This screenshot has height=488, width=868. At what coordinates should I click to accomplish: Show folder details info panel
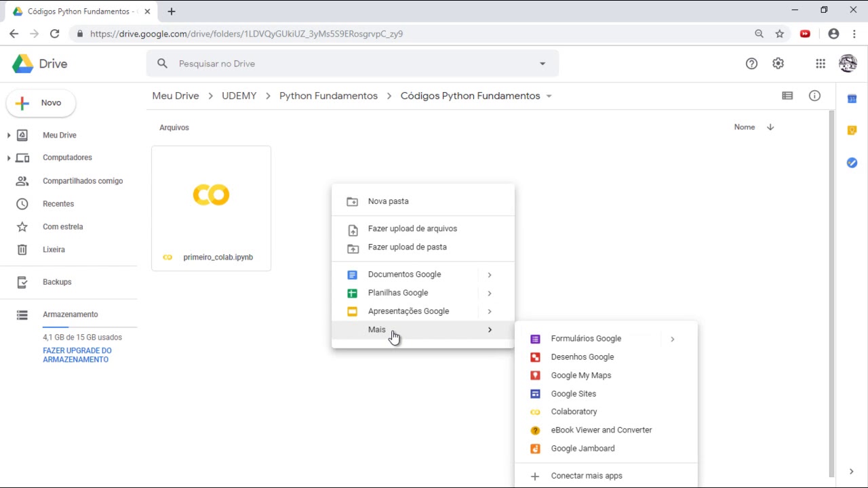[x=814, y=96]
